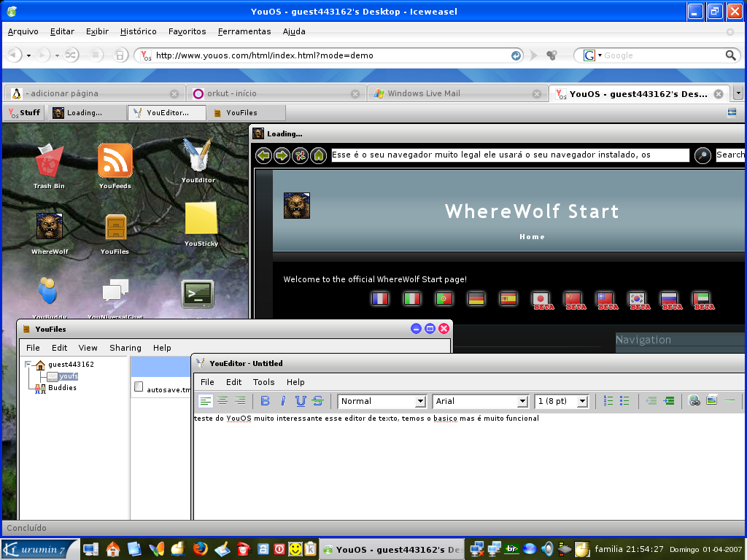Open the Arial font dropdown
The width and height of the screenshot is (747, 560).
pyautogui.click(x=481, y=402)
